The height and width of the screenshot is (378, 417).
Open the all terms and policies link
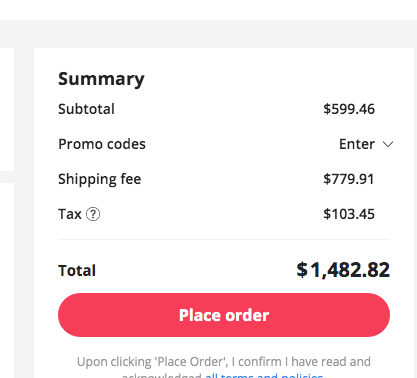click(x=264, y=375)
